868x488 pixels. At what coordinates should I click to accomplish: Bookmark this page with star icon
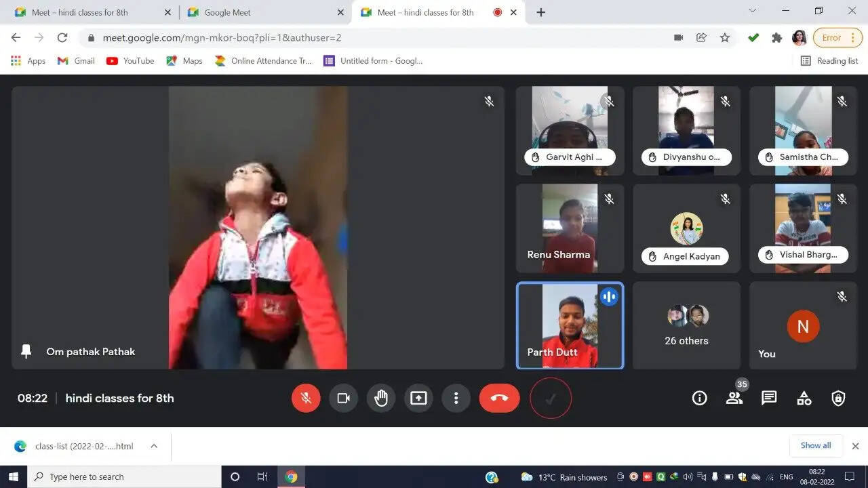725,38
